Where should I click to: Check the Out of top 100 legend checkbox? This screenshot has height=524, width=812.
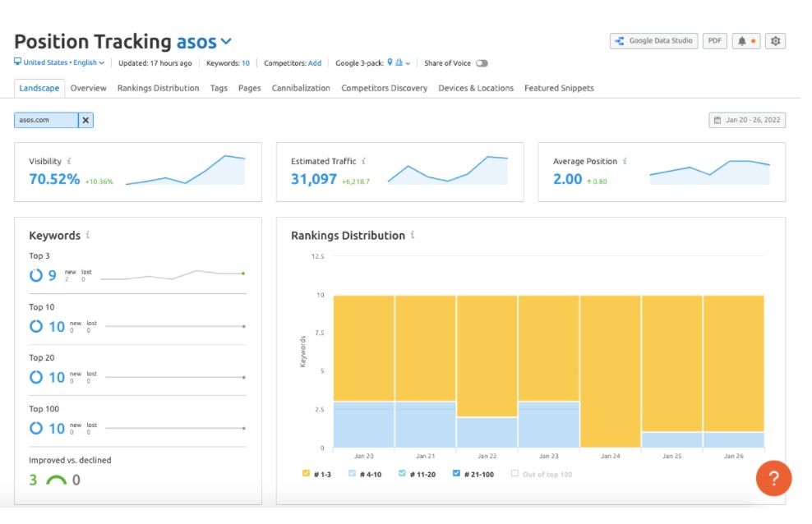[514, 474]
